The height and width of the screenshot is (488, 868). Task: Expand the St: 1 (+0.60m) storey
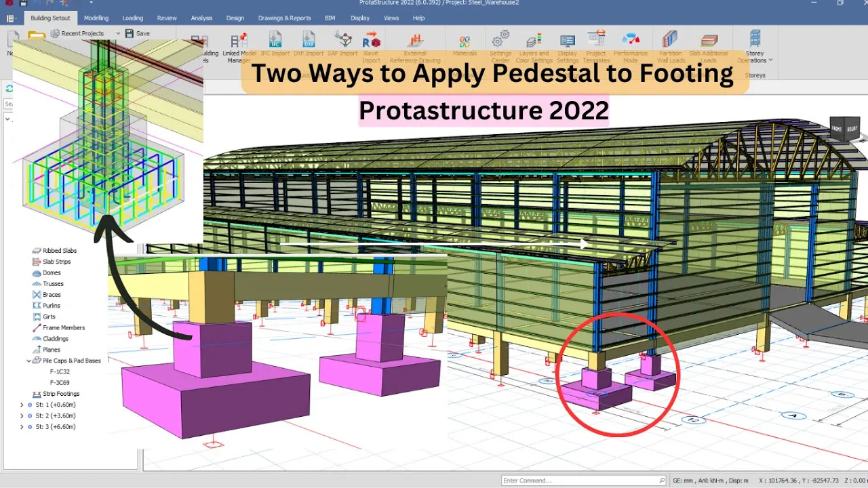(22, 405)
